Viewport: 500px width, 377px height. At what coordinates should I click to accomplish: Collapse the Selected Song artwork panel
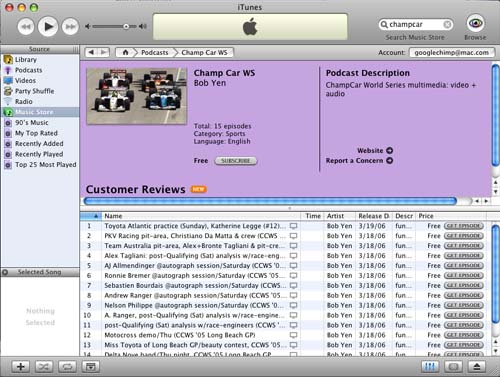click(5, 272)
